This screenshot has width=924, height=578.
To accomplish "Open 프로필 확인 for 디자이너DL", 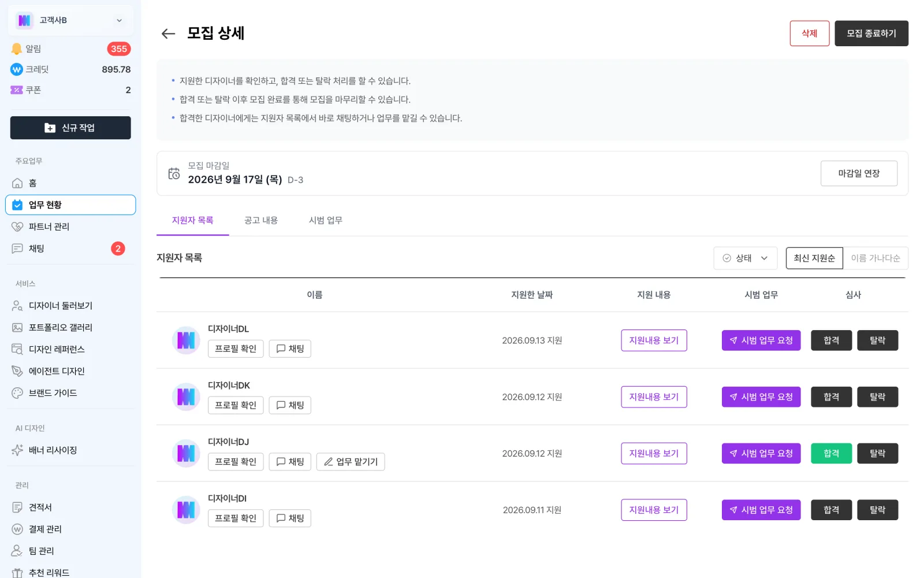I will pos(236,349).
